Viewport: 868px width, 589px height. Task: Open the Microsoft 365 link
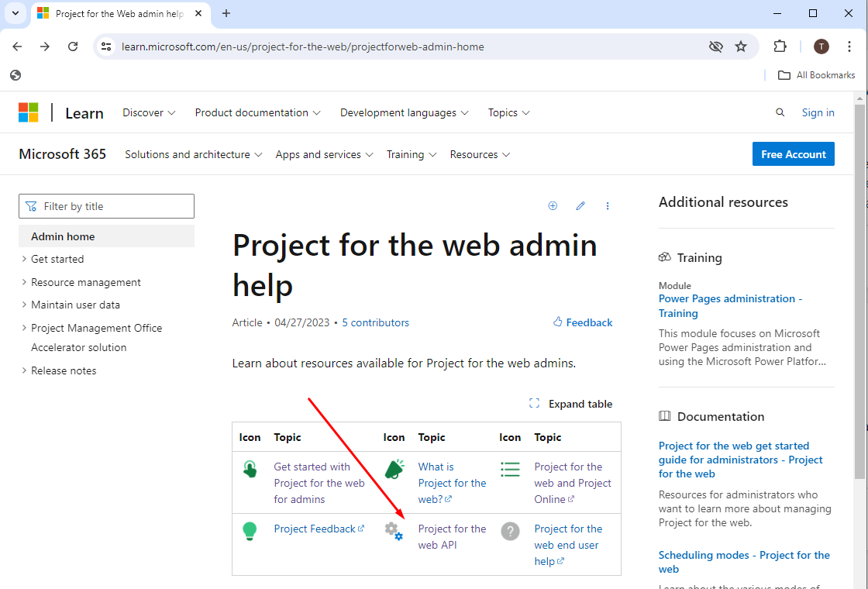click(63, 154)
